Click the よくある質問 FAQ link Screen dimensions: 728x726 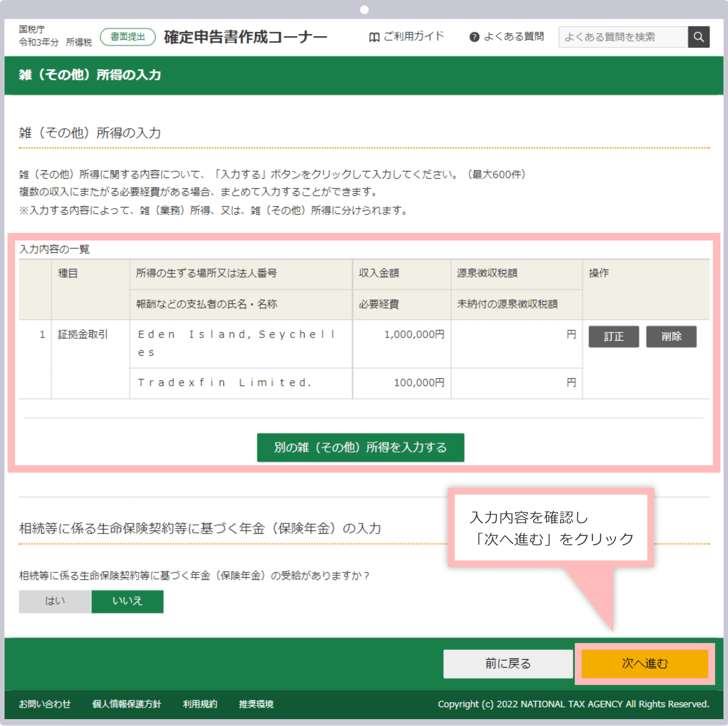click(515, 36)
